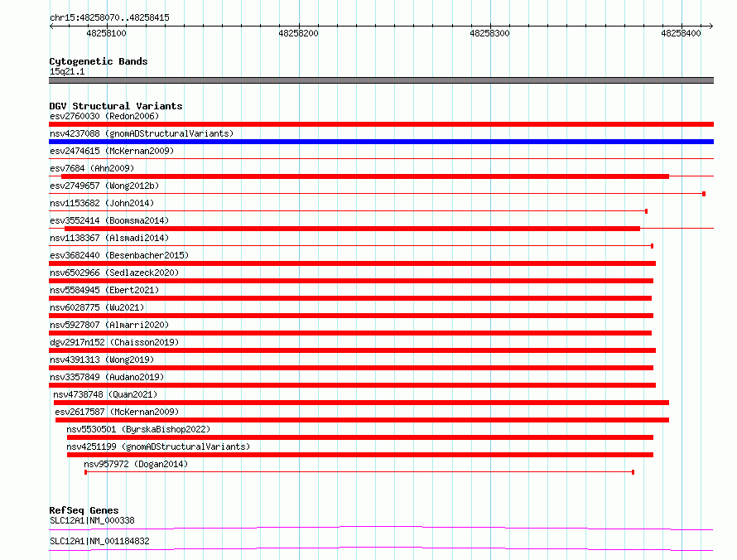Screen dimensions: 737x560
Task: Click ruler position 48258400
Action: (x=681, y=33)
